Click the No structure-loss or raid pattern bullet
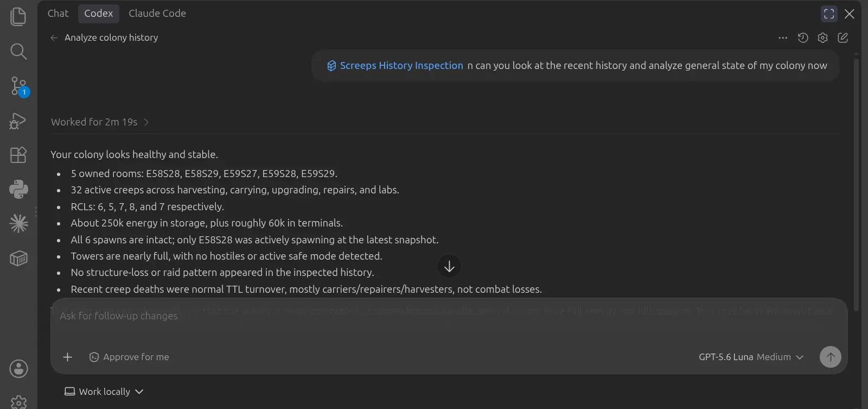This screenshot has height=409, width=868. (x=222, y=273)
